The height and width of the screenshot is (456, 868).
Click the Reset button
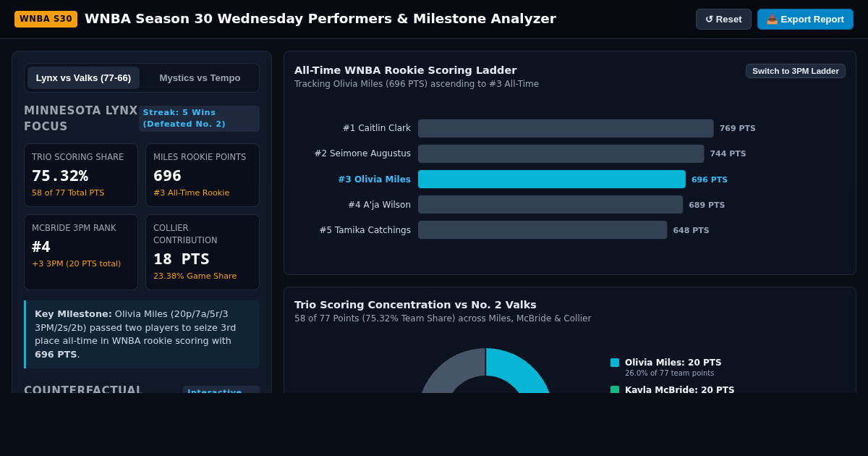pyautogui.click(x=723, y=19)
